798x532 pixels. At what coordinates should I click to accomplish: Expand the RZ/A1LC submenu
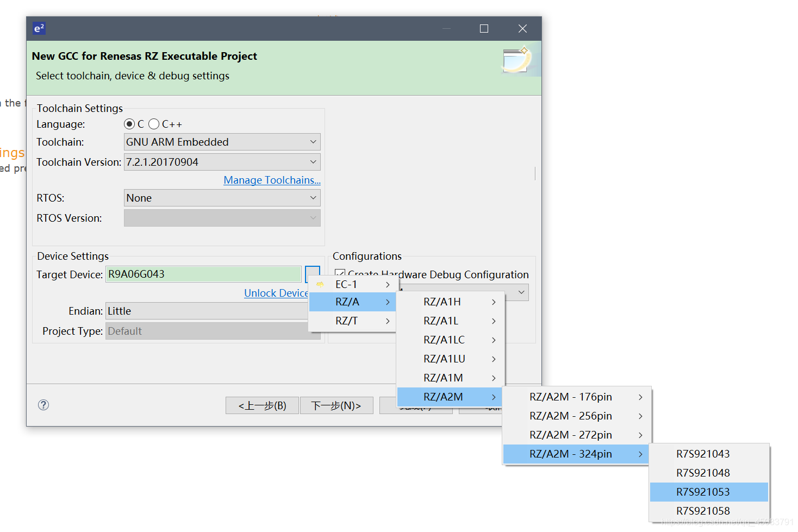tap(451, 340)
